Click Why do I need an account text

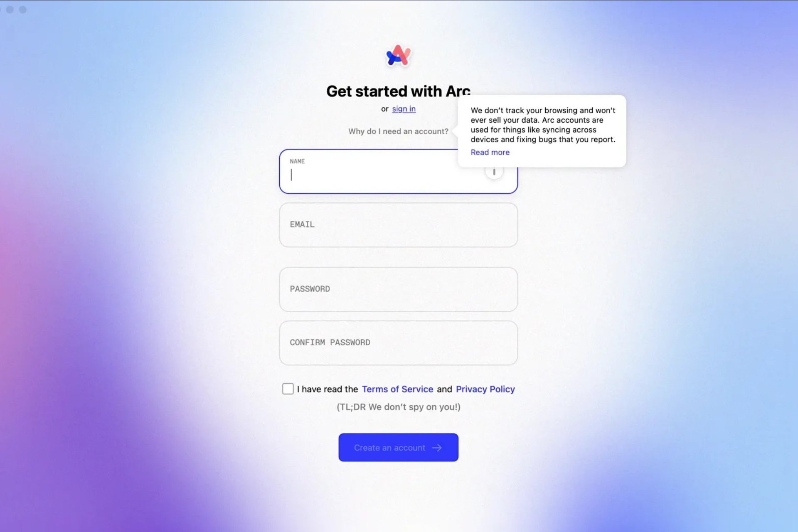(398, 131)
